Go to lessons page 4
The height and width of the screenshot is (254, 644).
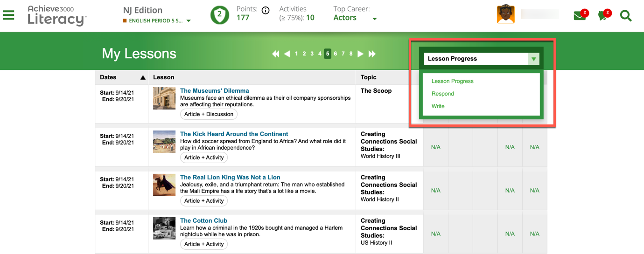320,54
